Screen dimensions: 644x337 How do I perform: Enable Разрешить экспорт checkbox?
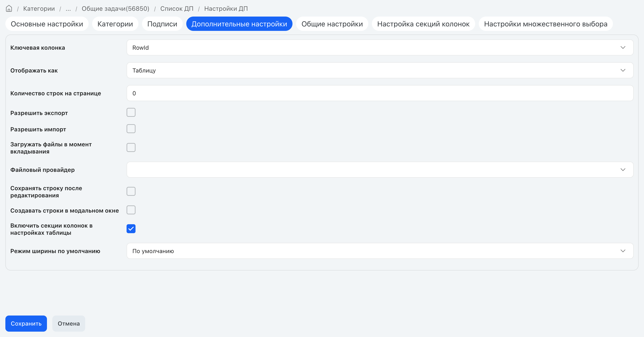click(x=131, y=113)
